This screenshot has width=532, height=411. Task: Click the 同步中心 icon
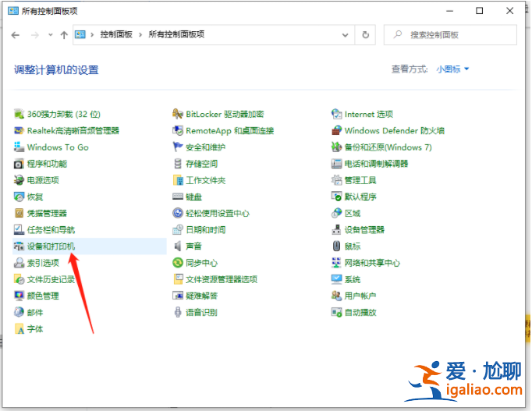(x=178, y=263)
